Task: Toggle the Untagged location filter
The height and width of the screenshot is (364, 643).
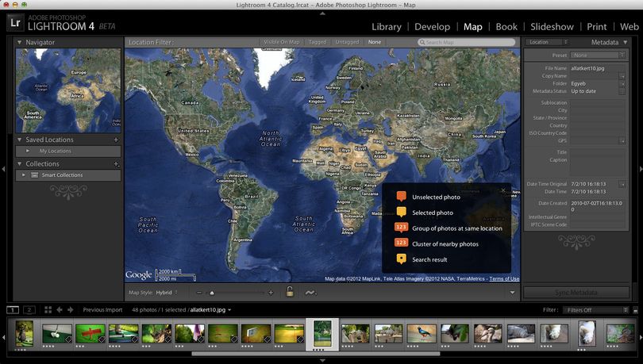Action: click(347, 42)
